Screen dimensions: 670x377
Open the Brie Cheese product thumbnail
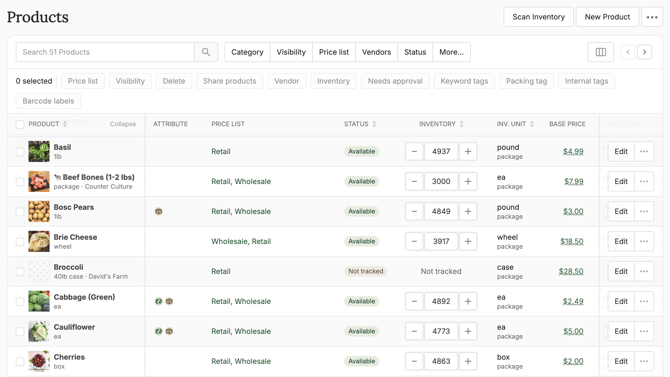39,241
